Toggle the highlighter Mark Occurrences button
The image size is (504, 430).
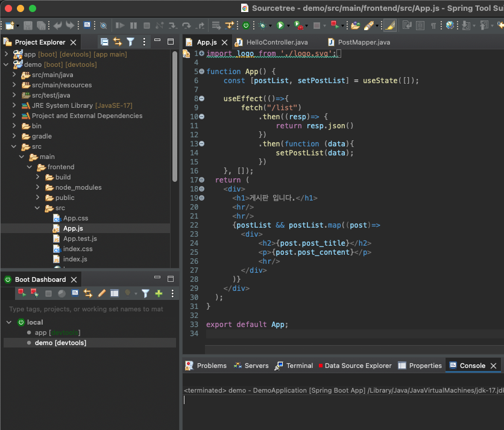pos(390,25)
